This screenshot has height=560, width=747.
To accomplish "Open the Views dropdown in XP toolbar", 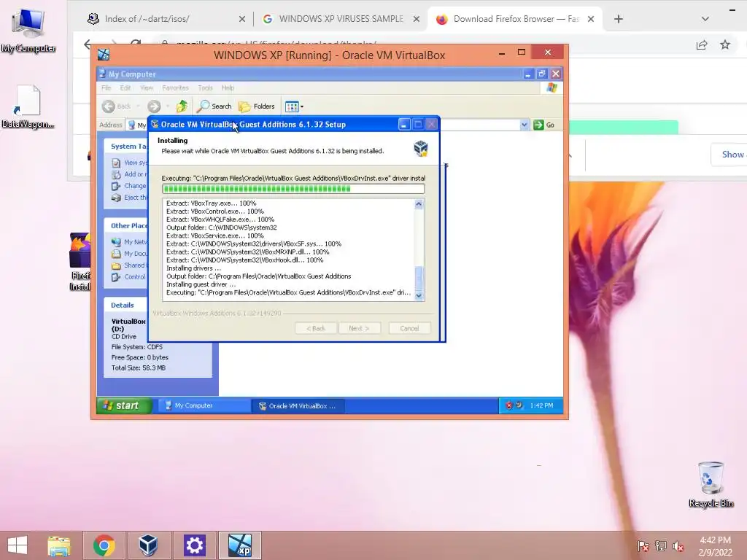I will 294,106.
